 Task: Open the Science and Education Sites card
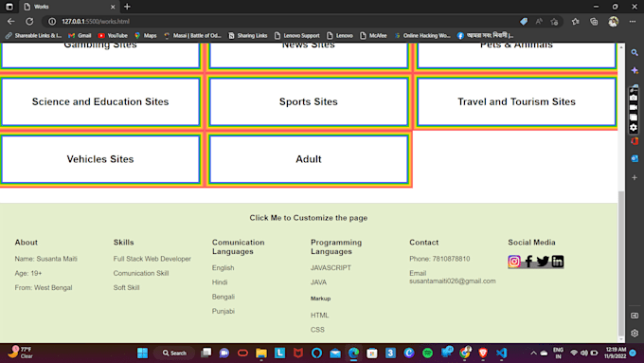[100, 101]
